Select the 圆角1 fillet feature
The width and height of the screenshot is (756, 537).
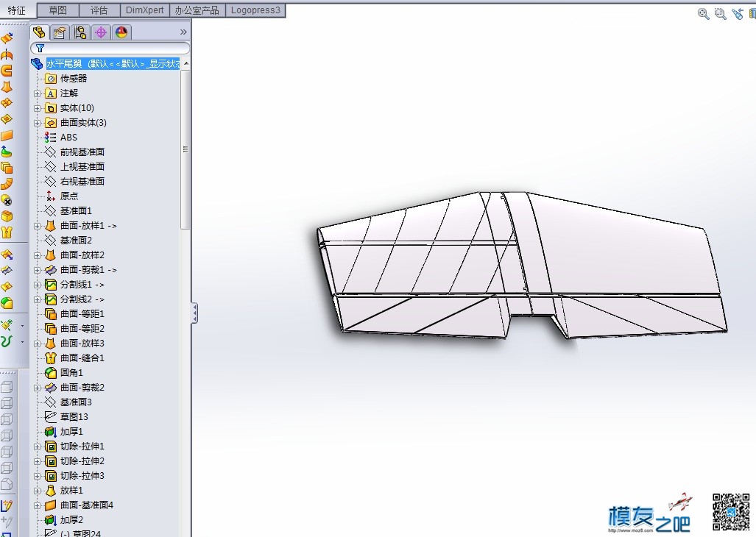pyautogui.click(x=65, y=373)
